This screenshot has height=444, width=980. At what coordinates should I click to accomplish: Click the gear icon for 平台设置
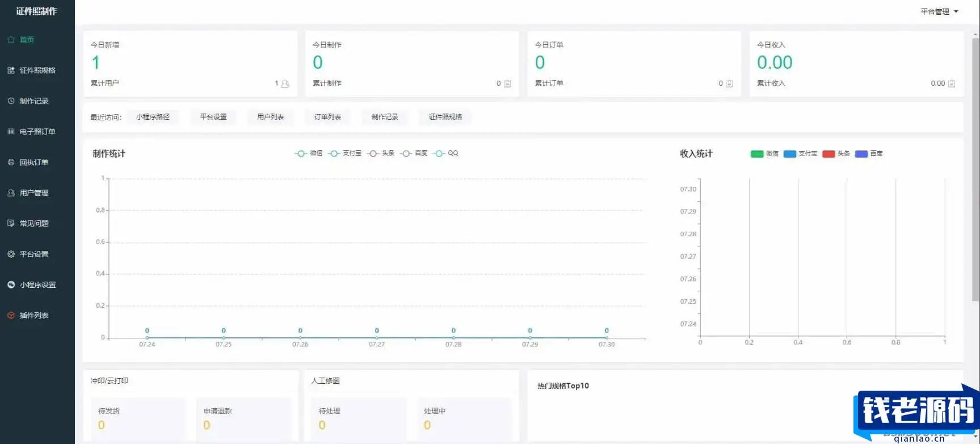click(11, 254)
